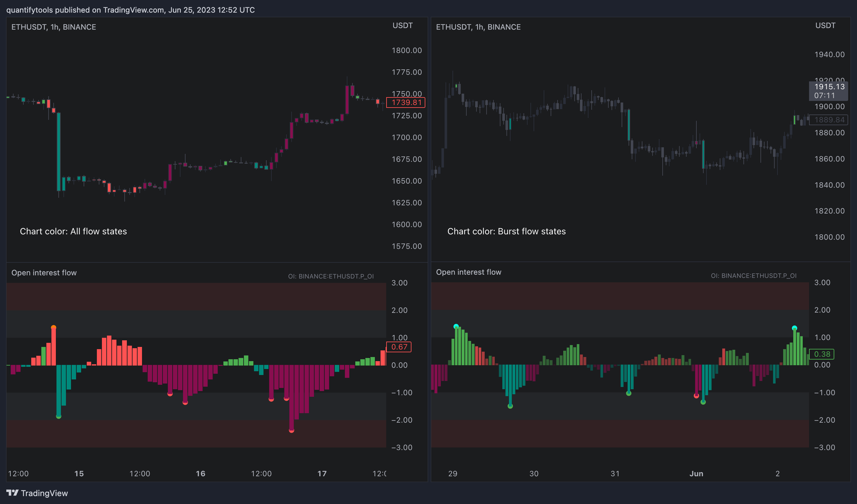Click the TradingView wordmark text
Image resolution: width=857 pixels, height=504 pixels.
pos(44,493)
